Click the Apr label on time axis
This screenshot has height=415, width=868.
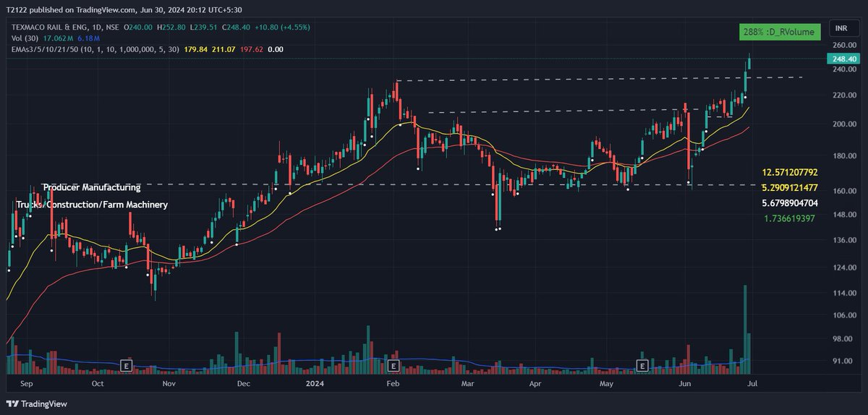point(536,384)
